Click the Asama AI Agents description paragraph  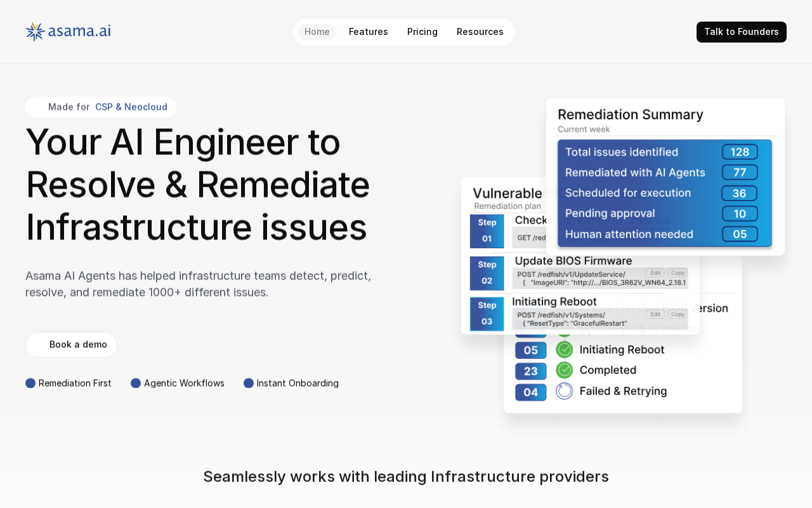tap(198, 284)
